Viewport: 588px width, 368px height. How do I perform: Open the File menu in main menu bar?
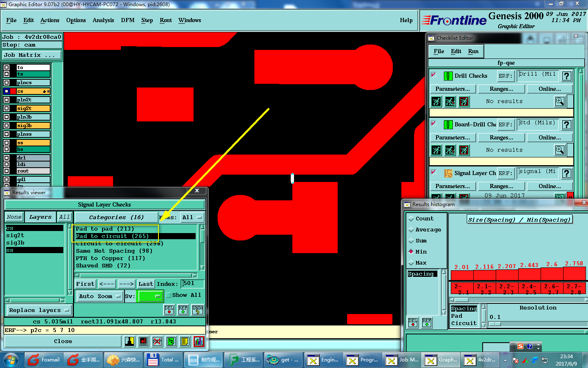(x=11, y=20)
